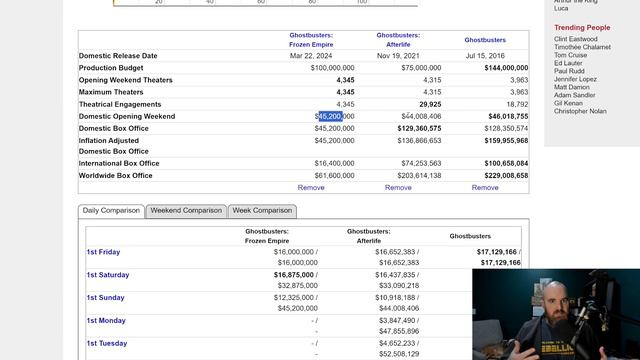
Task: Click the webcam video overlay of the presenter
Action: (556, 314)
